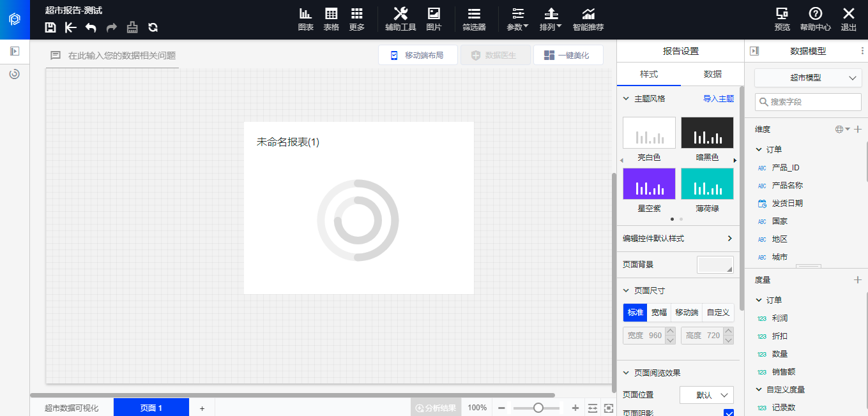
Task: Click the save icon in the top toolbar
Action: 50,27
